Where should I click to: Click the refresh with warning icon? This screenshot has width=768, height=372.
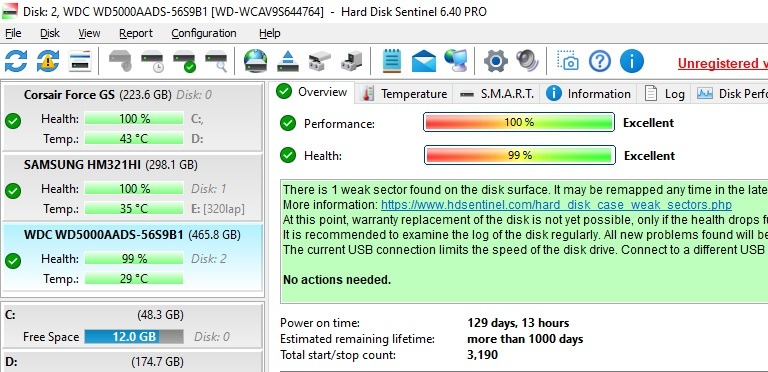(48, 62)
